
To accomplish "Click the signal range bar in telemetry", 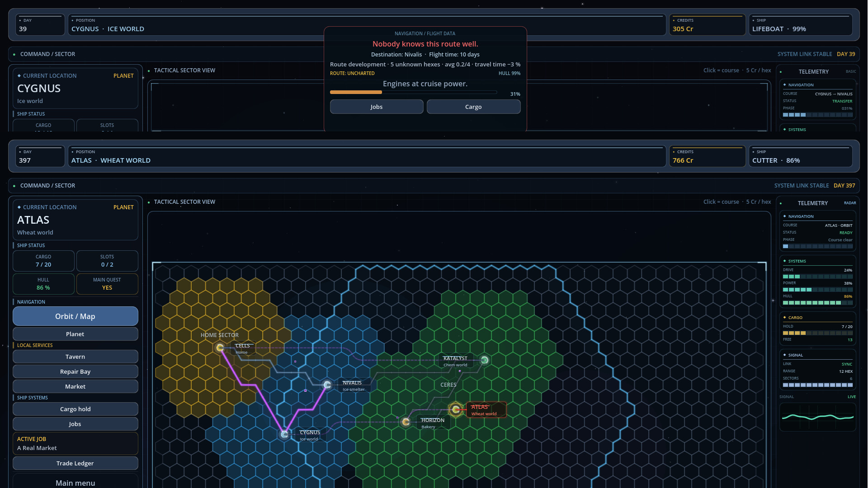I will coord(817,385).
